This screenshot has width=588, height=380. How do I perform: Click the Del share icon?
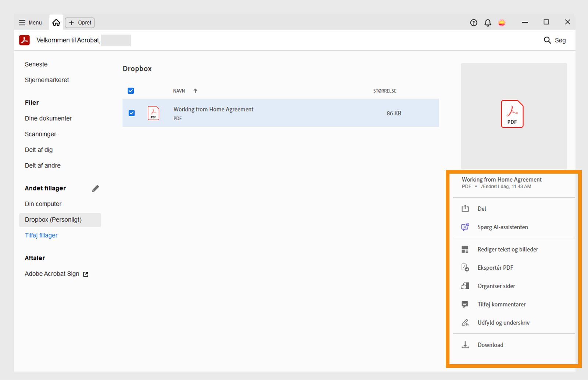pyautogui.click(x=465, y=209)
